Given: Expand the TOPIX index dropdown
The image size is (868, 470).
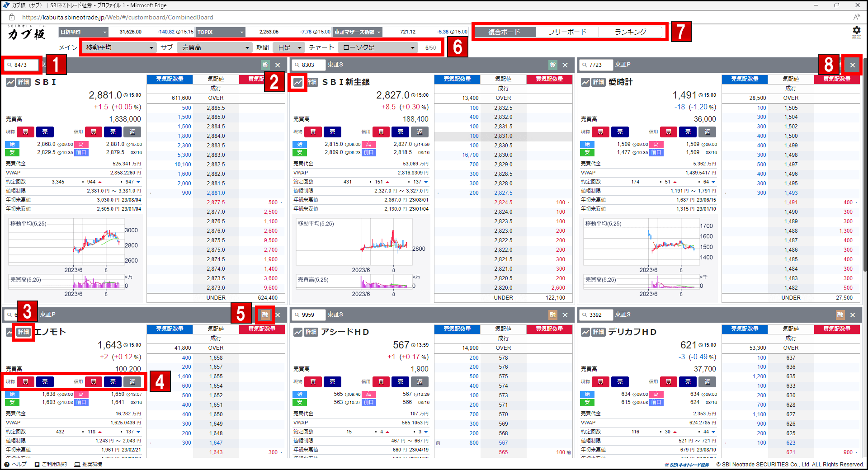Looking at the screenshot, I should coord(220,32).
